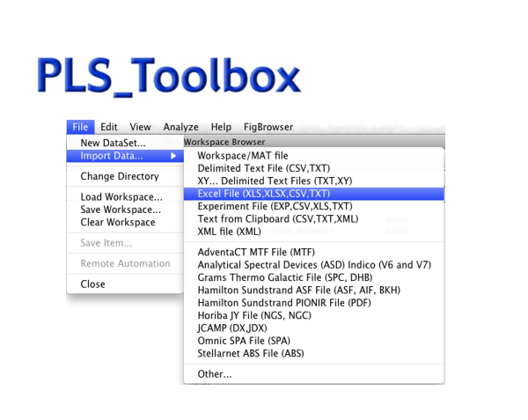Screen dimensions: 528x420
Task: Click Other... import option
Action: [x=314, y=374]
